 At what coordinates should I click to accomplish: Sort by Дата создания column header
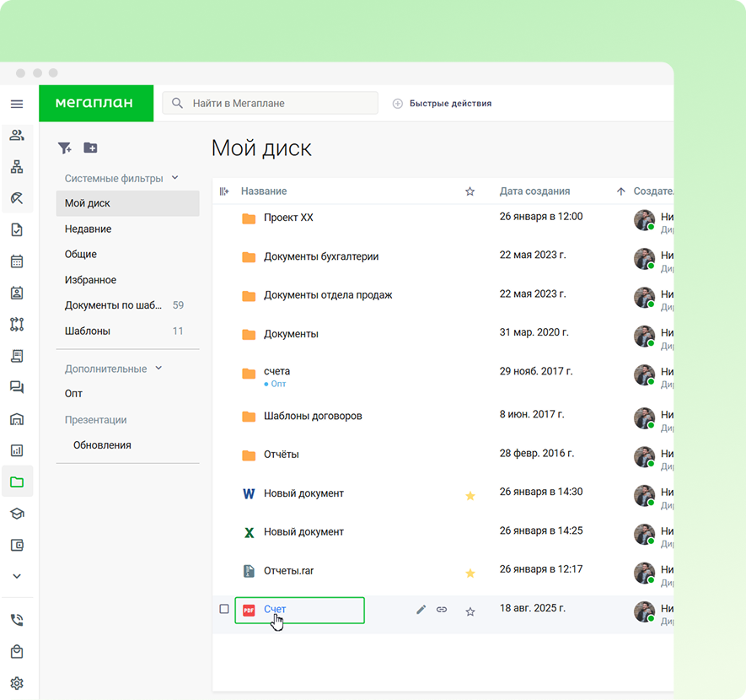(534, 191)
